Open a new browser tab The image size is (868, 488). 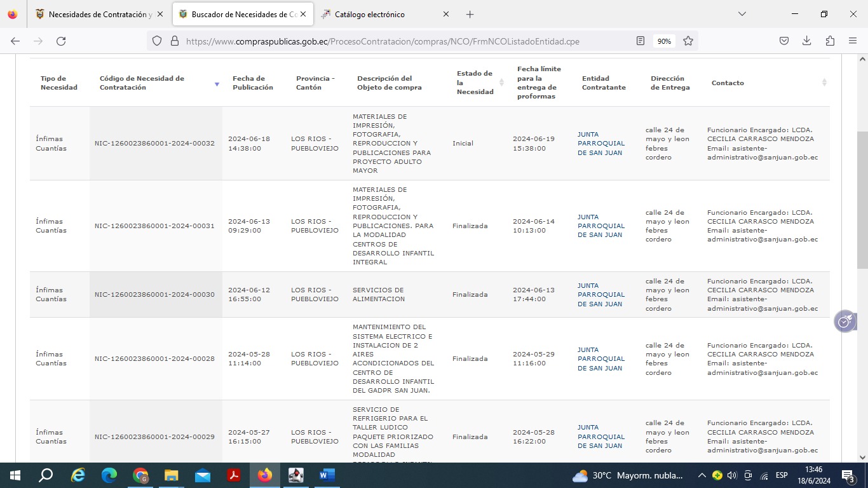pos(470,14)
